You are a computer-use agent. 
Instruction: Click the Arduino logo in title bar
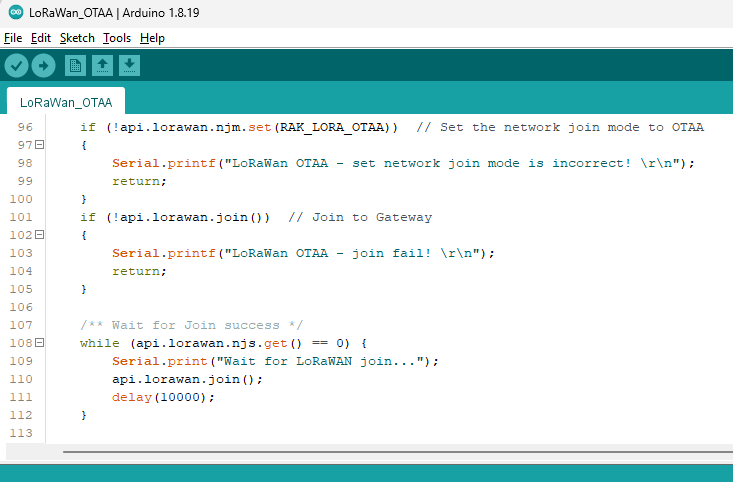click(x=16, y=13)
